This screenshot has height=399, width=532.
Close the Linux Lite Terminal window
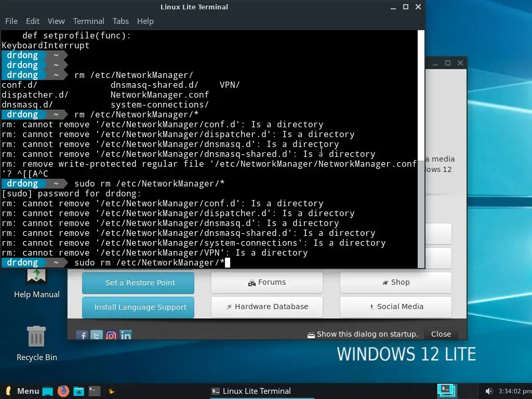(x=418, y=7)
